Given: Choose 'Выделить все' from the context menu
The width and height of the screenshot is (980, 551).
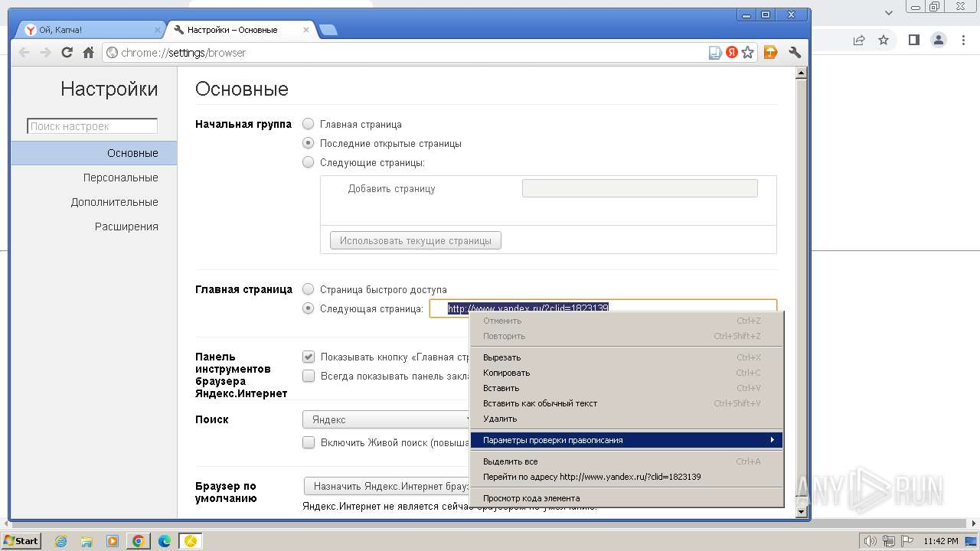Looking at the screenshot, I should click(x=626, y=461).
